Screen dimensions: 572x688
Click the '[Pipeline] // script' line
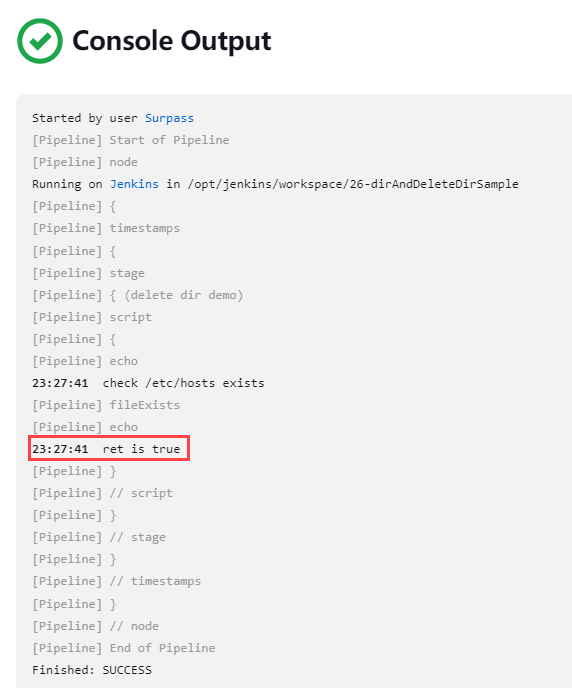[103, 493]
